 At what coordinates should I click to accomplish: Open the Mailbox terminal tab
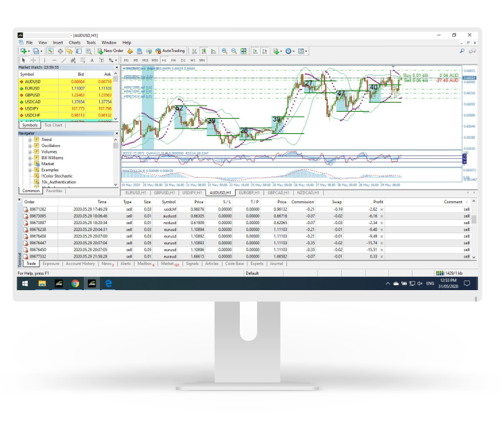(146, 264)
